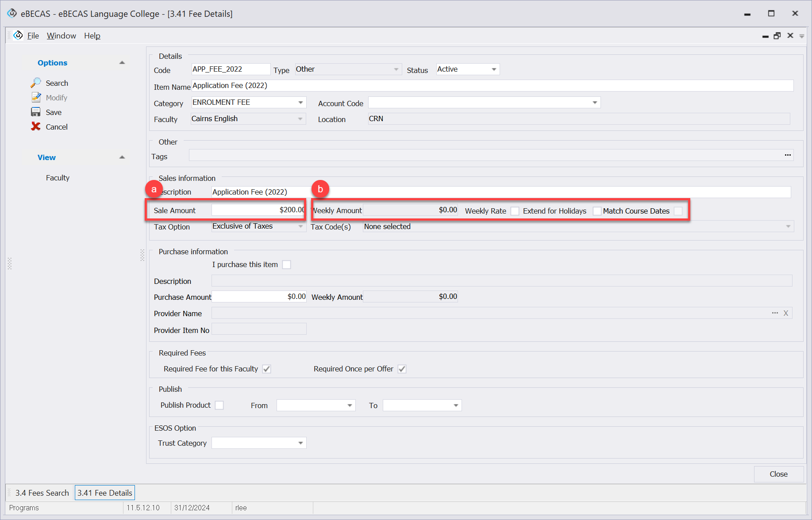Click the Save disk icon
The width and height of the screenshot is (812, 520).
[x=36, y=112]
